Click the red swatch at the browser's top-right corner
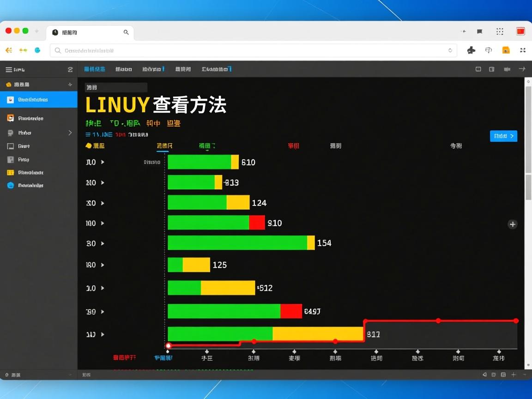532x399 pixels. (x=520, y=31)
